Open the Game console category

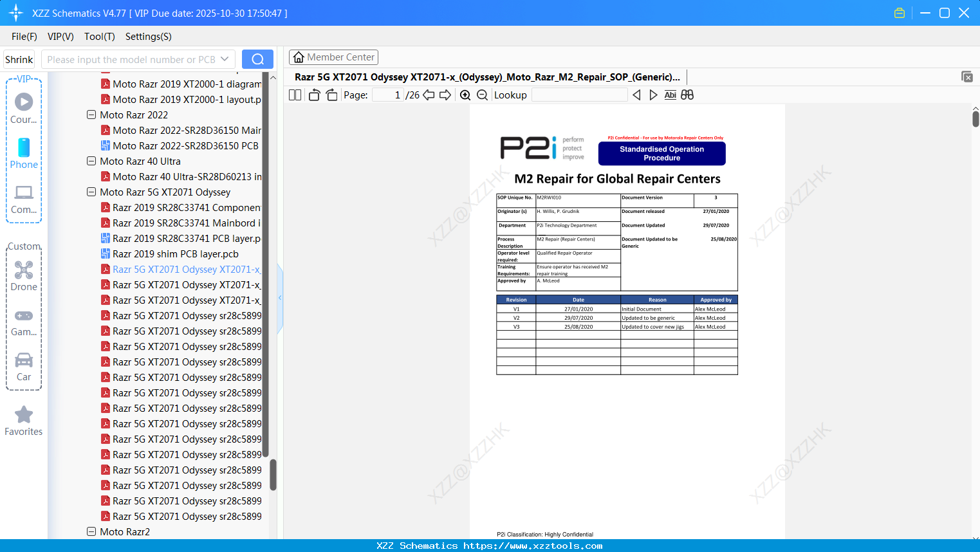tap(24, 322)
